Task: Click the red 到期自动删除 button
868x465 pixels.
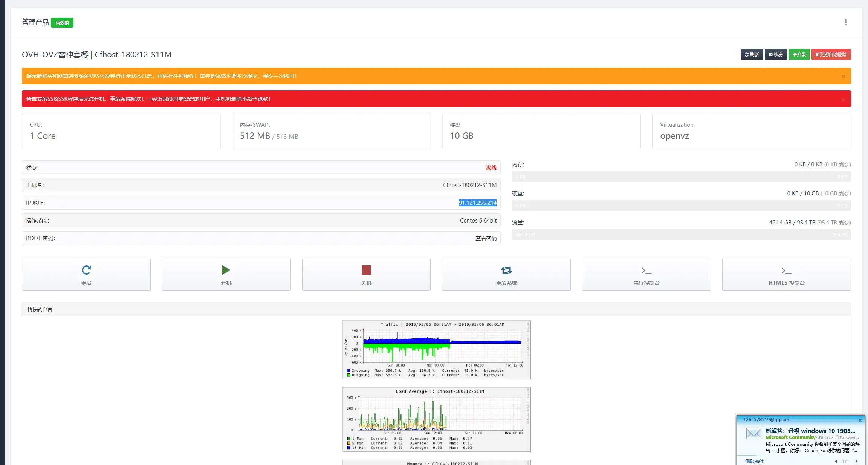Action: [831, 54]
